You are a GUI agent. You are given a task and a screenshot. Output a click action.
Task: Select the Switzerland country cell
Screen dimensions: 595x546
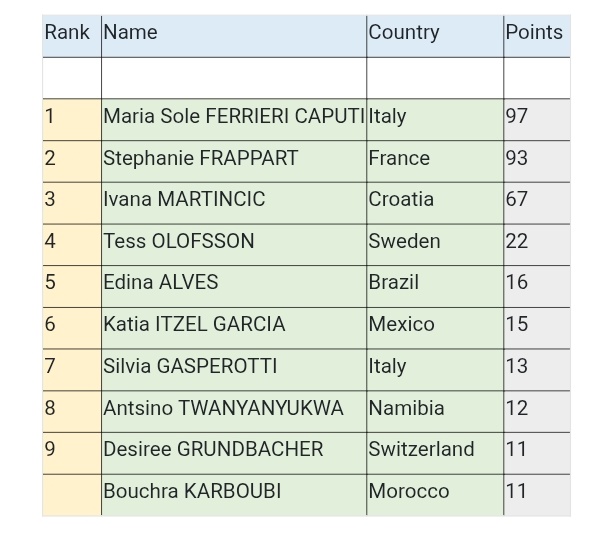[435, 453]
